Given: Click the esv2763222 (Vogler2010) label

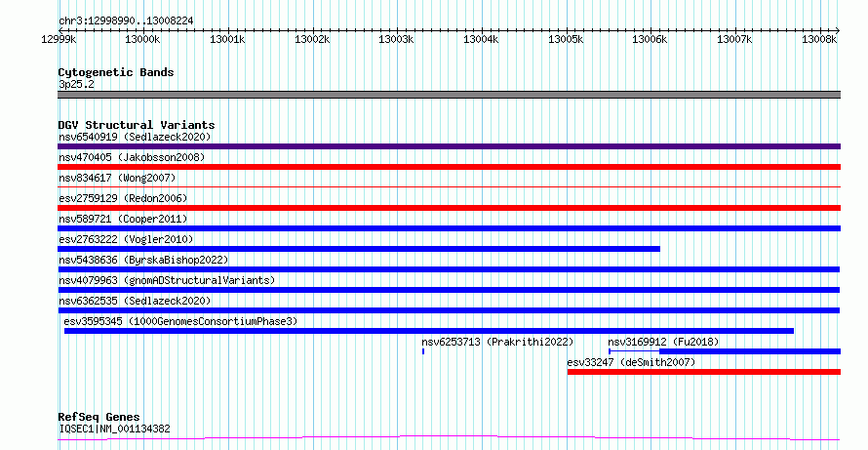Looking at the screenshot, I should pyautogui.click(x=126, y=239).
